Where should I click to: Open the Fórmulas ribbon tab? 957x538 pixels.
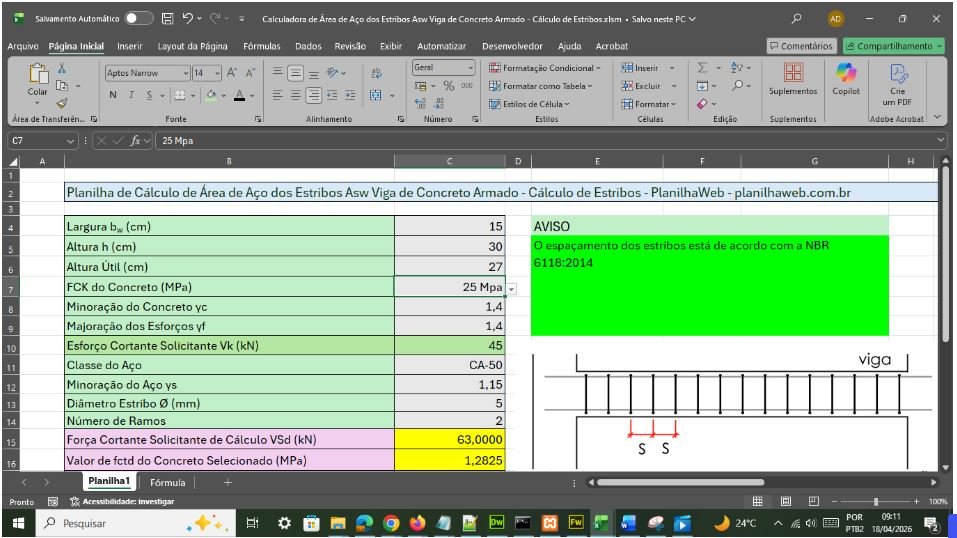(261, 46)
